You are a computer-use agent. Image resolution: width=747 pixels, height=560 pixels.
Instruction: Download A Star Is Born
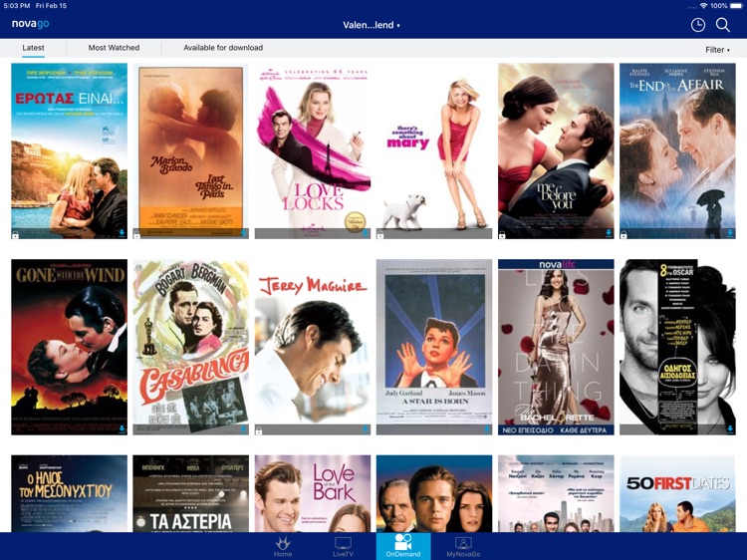click(x=487, y=429)
